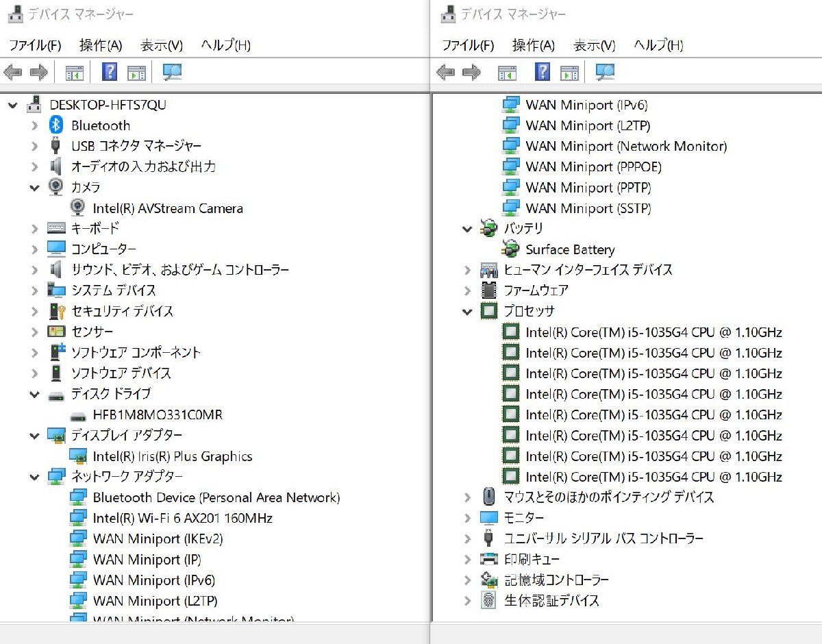This screenshot has width=822, height=644.
Task: Open 操作(A) menu in left window
Action: (x=101, y=45)
